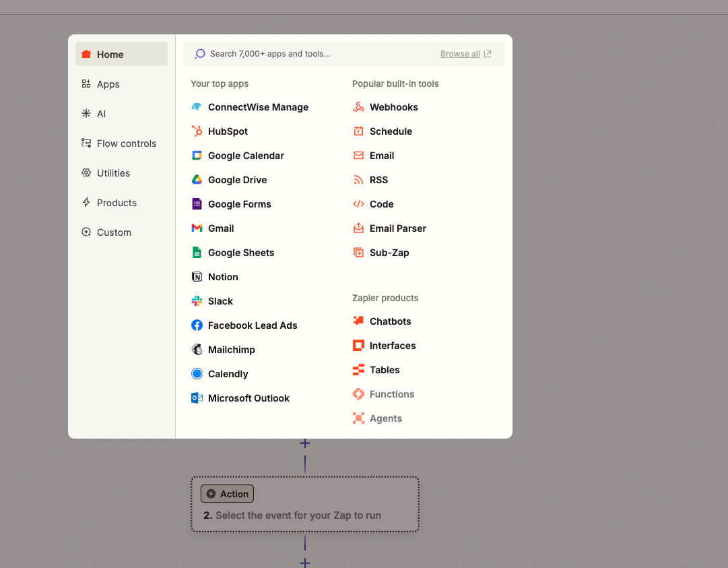Click the Action step badge button
Image resolution: width=728 pixels, height=568 pixels.
point(227,494)
